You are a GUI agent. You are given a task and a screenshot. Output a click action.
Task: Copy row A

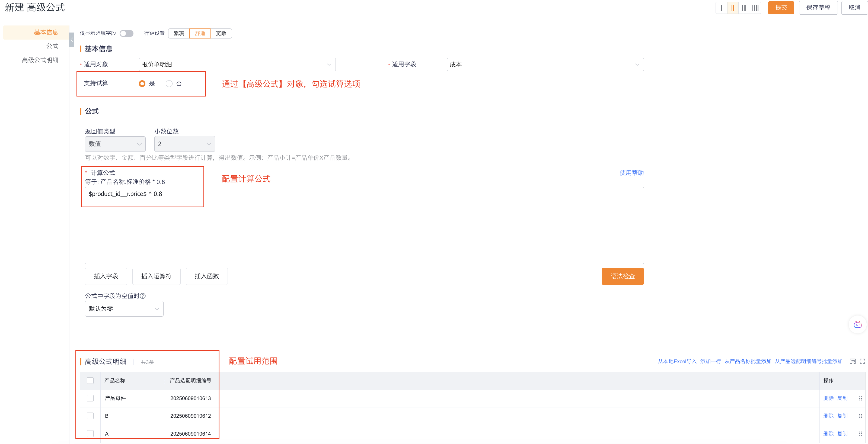[x=842, y=434]
